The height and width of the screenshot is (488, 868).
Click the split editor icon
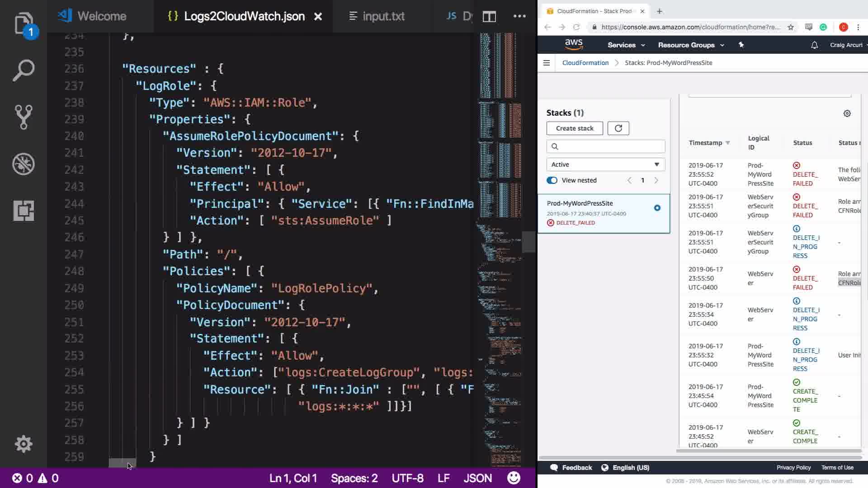489,17
